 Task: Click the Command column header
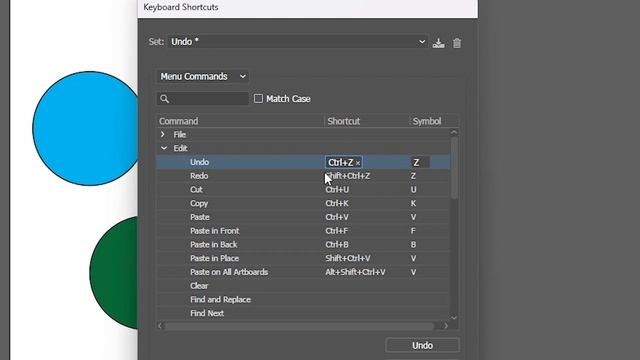[240, 121]
